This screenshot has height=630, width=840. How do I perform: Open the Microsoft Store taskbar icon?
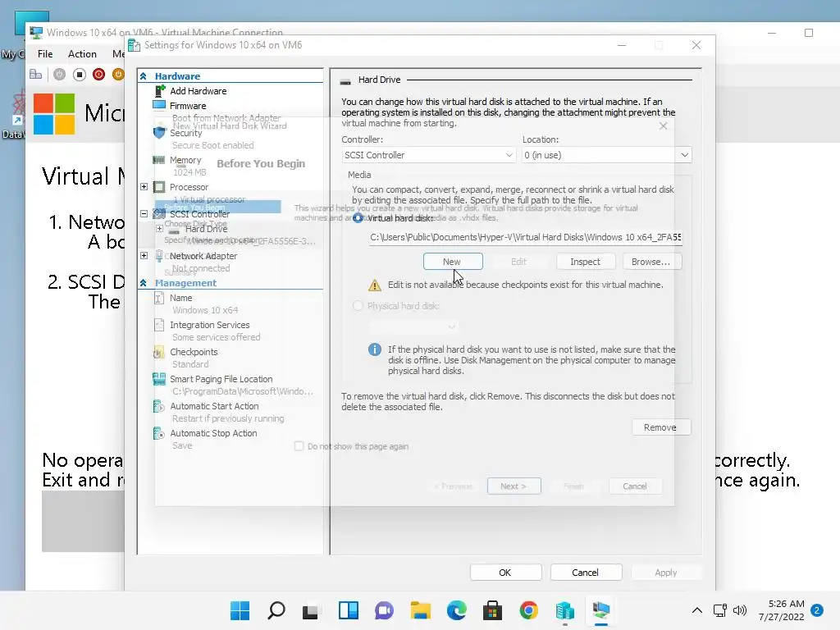tap(492, 610)
